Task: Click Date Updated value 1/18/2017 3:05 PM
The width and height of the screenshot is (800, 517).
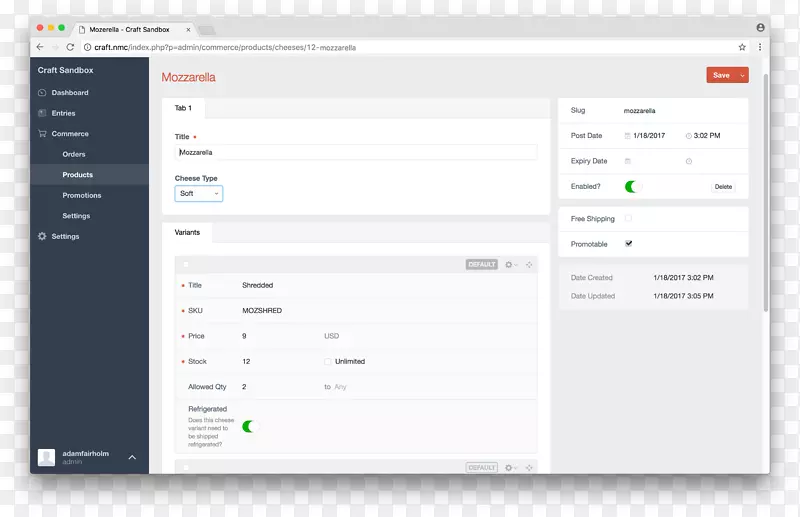Action: tap(683, 296)
